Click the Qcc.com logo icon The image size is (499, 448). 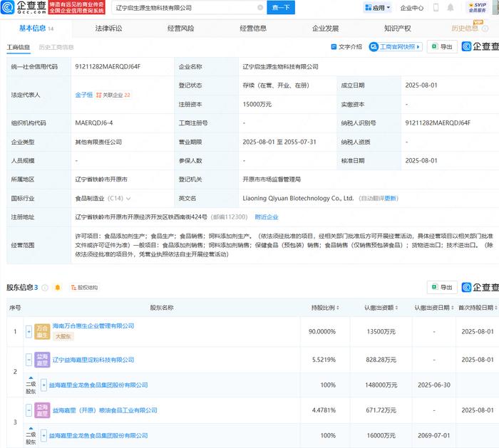point(8,7)
